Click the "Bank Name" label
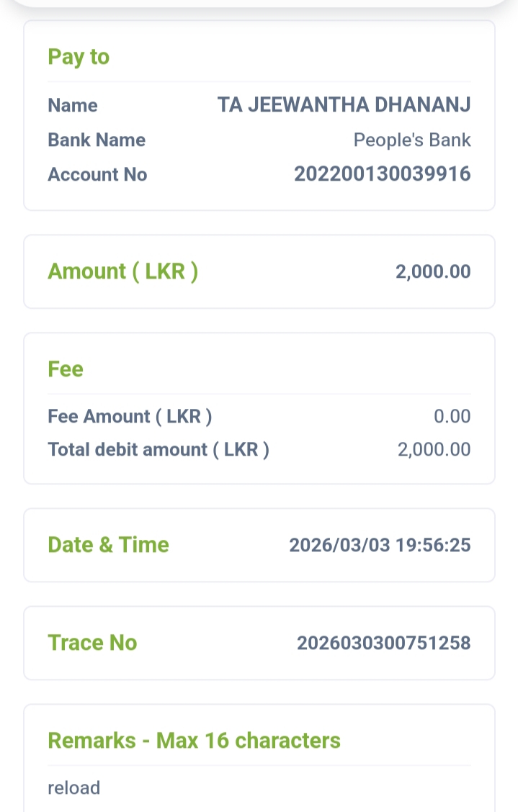 click(x=97, y=140)
